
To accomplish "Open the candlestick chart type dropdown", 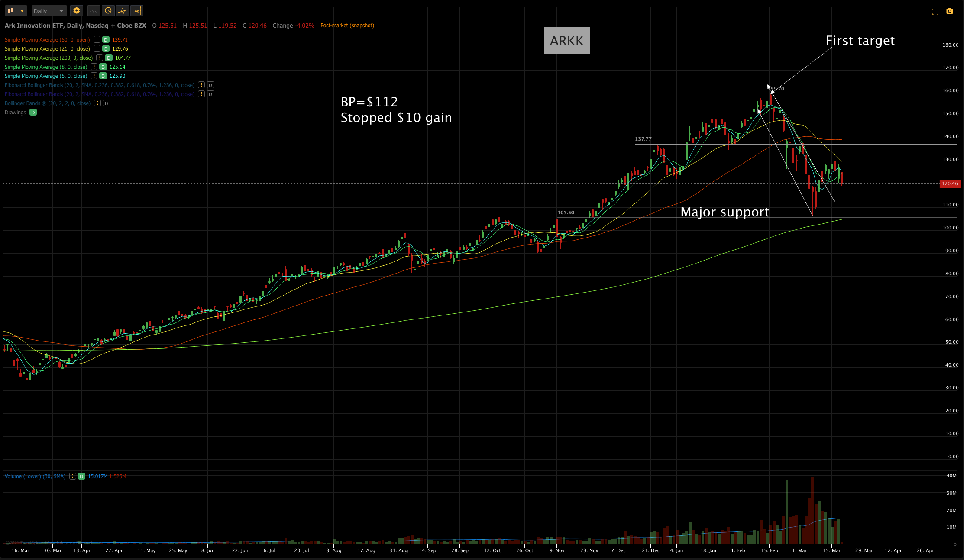I will tap(16, 11).
